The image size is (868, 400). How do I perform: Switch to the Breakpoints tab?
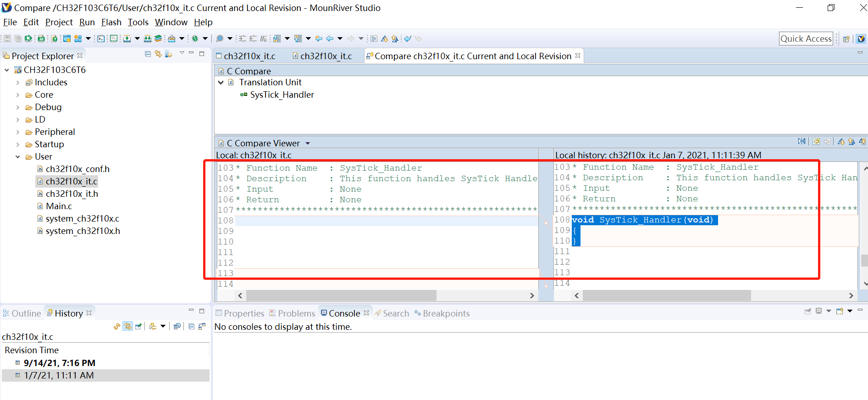[x=442, y=313]
